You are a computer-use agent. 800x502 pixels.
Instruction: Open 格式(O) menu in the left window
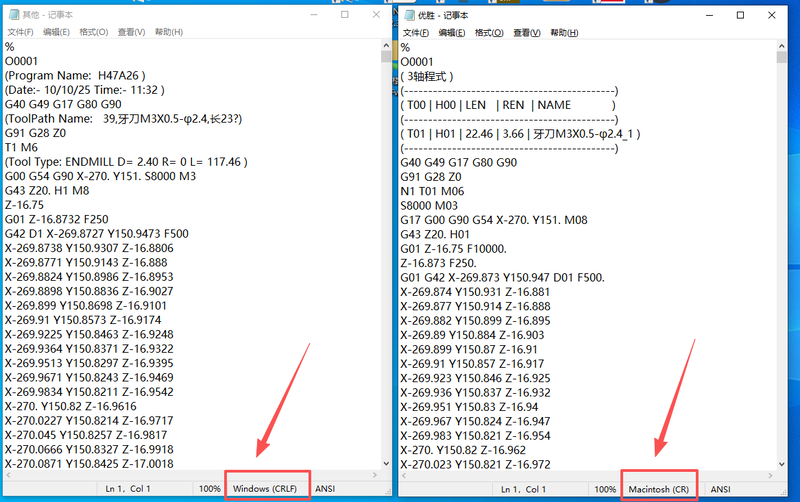(93, 32)
